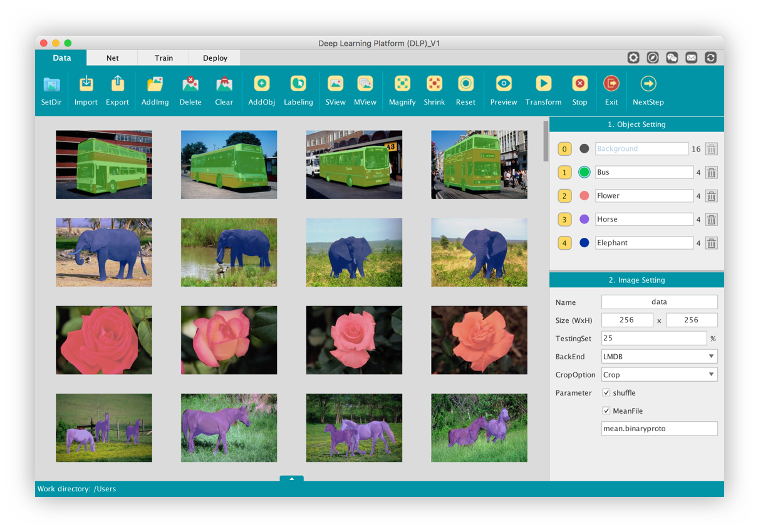The image size is (758, 532).
Task: Open the BackEnd LMDB dropdown
Action: [659, 357]
